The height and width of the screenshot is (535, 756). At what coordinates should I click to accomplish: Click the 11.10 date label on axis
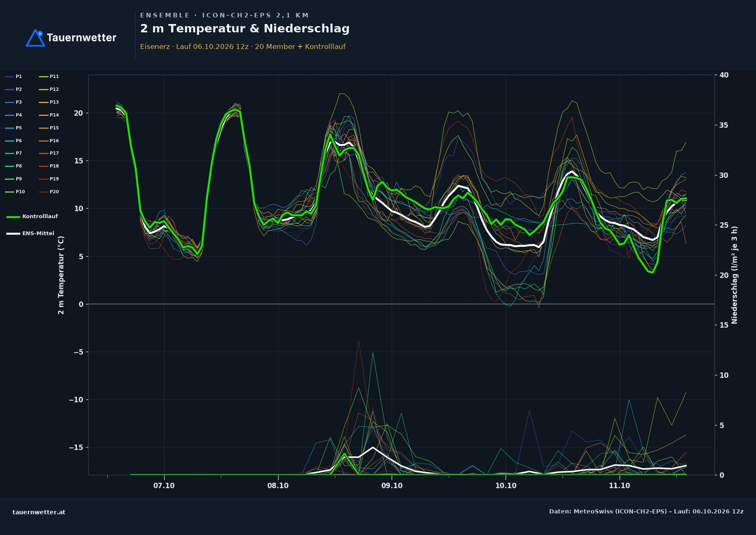tap(619, 486)
